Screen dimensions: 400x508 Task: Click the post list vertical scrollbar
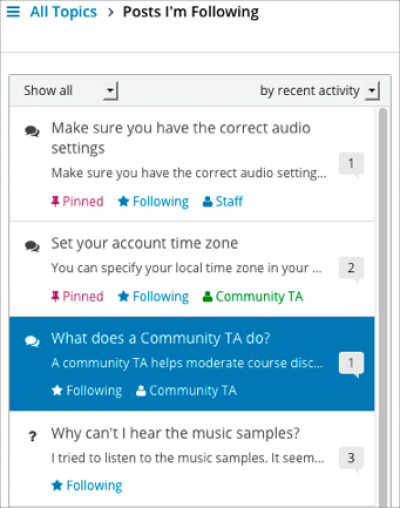[383, 307]
